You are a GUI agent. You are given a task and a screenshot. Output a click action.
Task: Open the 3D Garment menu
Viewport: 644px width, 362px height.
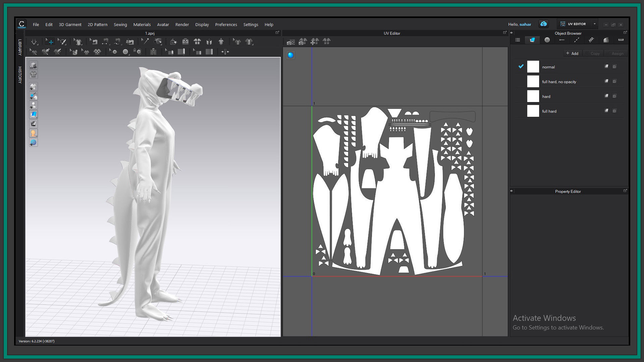pos(70,24)
